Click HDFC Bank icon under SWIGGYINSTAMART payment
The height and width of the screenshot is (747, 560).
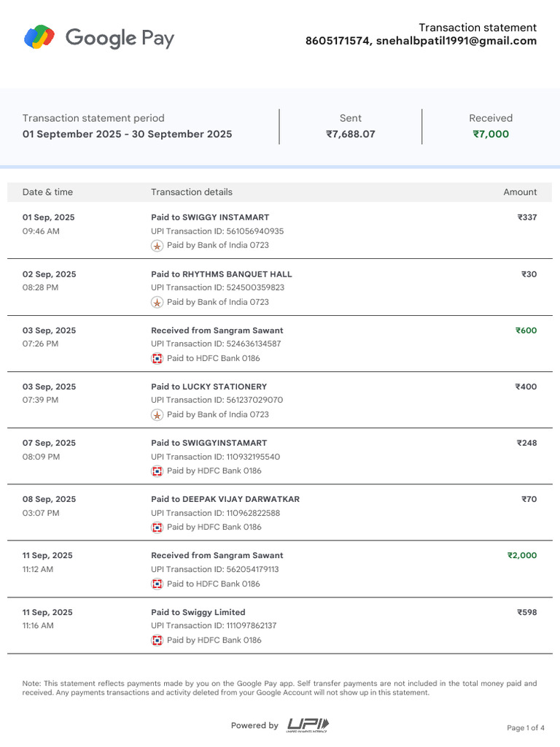click(157, 471)
